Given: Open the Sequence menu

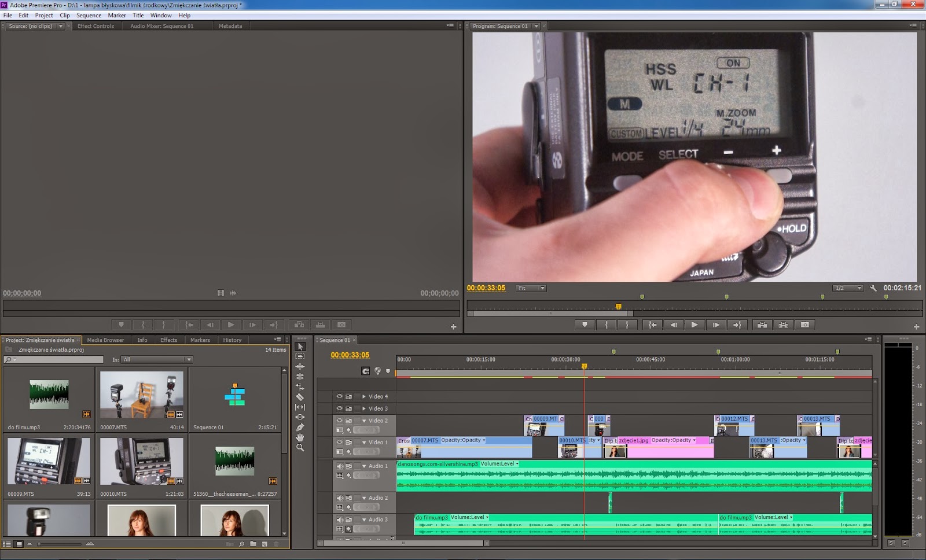Looking at the screenshot, I should click(89, 16).
